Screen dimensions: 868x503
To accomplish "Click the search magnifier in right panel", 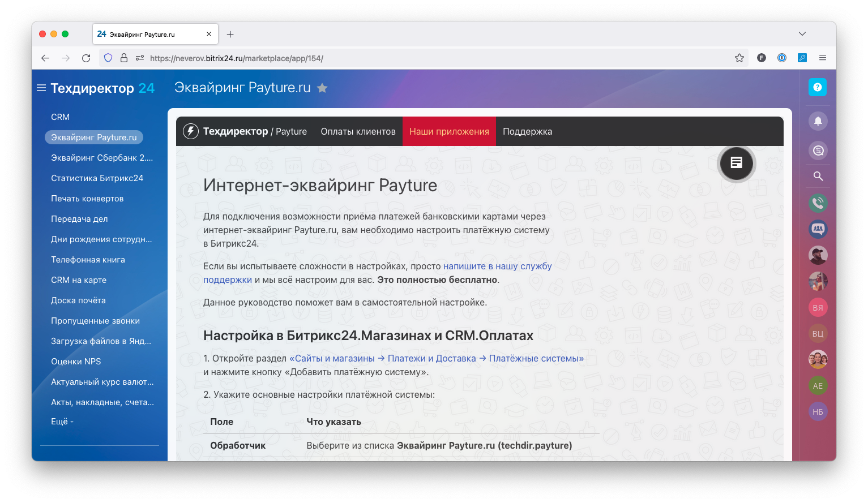I will tap(818, 176).
